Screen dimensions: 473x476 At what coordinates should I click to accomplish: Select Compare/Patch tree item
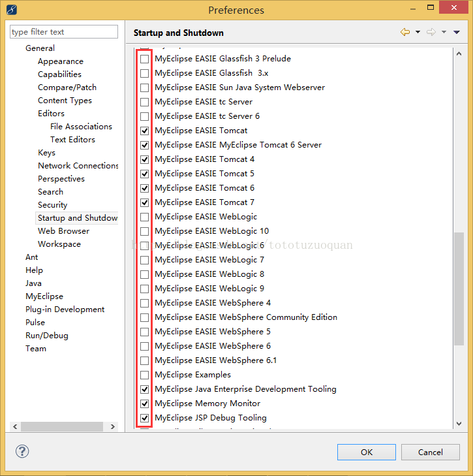click(67, 87)
